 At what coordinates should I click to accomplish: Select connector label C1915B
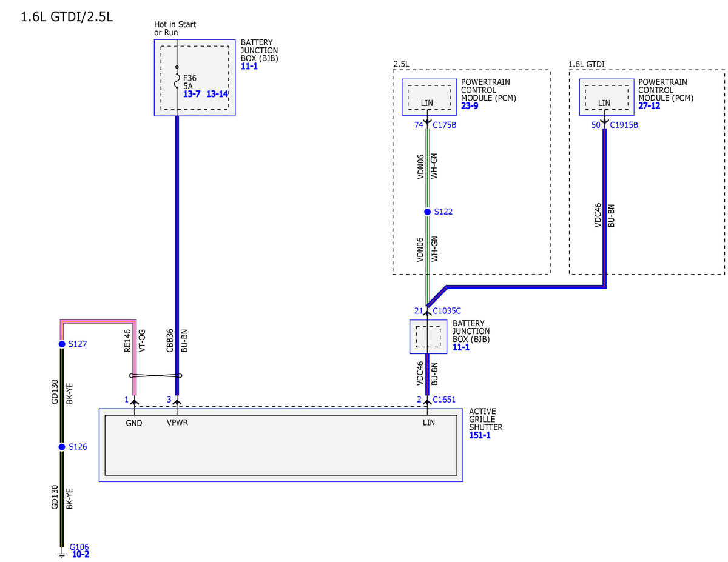624,125
